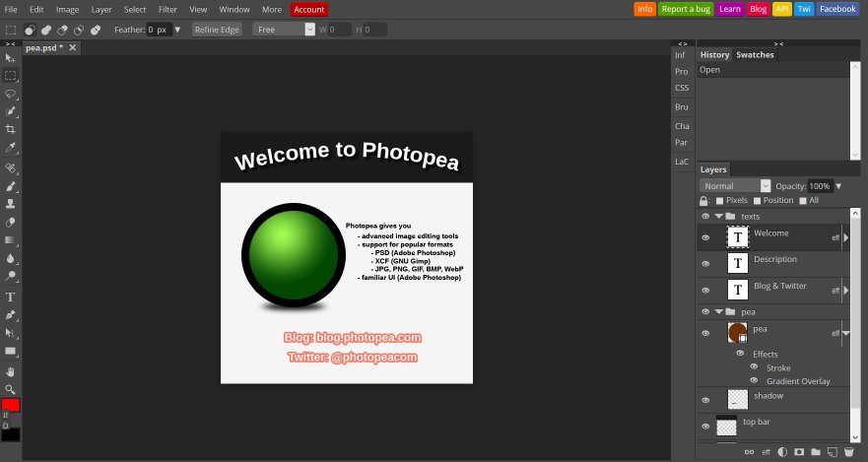The width and height of the screenshot is (868, 462).
Task: Enable the Position lock checkbox
Action: tap(758, 201)
